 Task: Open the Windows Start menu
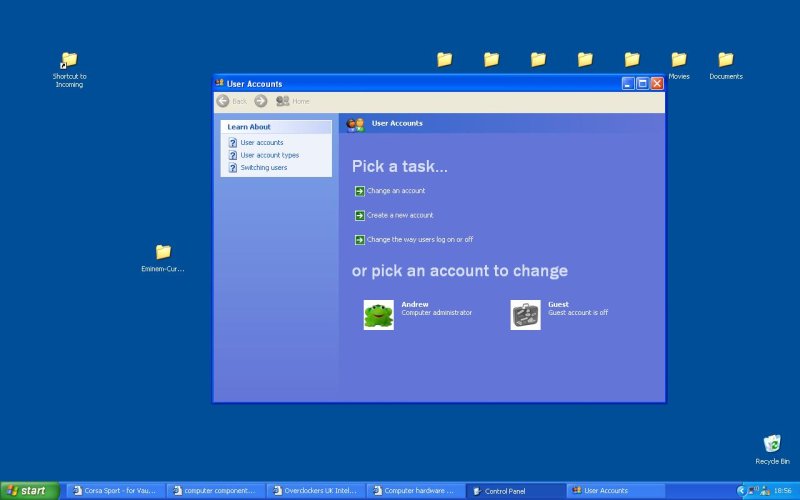29,491
